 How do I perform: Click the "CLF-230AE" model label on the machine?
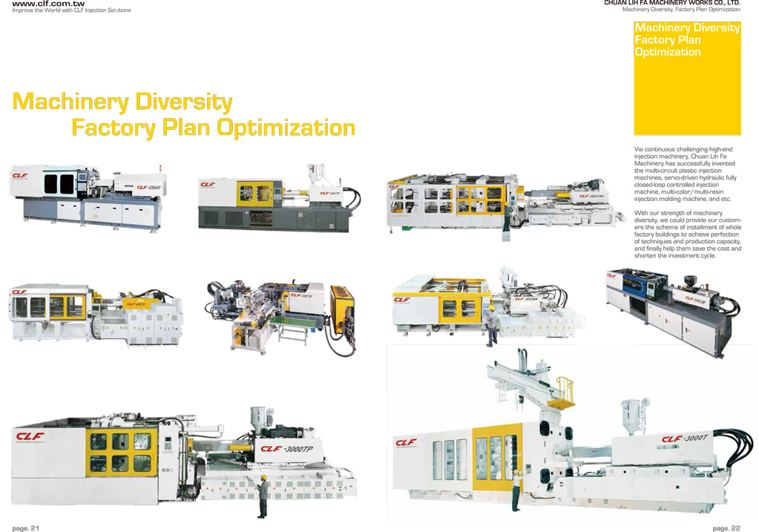click(148, 187)
